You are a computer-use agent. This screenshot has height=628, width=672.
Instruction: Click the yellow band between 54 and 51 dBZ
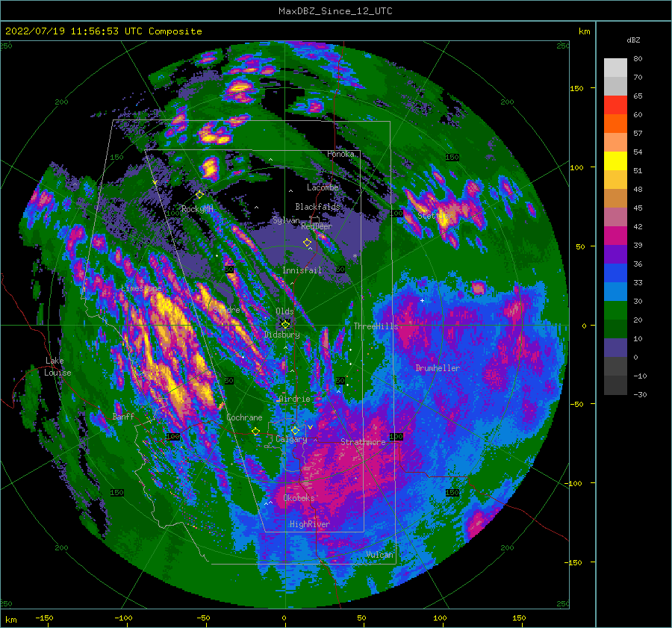(x=615, y=161)
